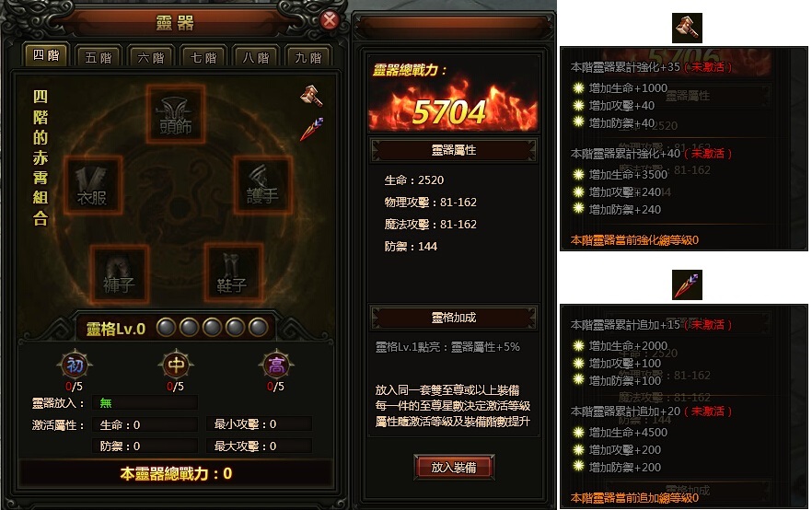Open the 六階 tab
Viewport: 812px width, 510px height.
151,57
